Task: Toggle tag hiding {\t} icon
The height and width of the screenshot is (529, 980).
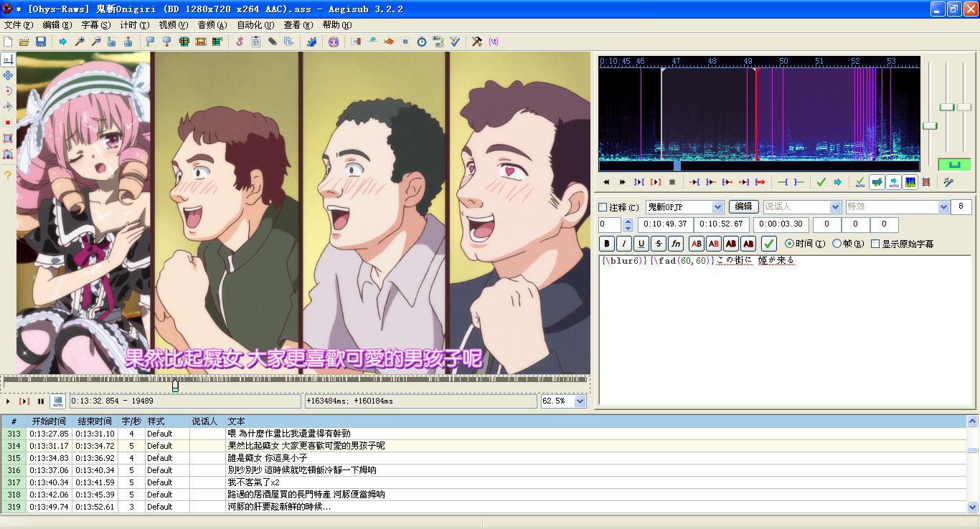Action: pos(494,42)
